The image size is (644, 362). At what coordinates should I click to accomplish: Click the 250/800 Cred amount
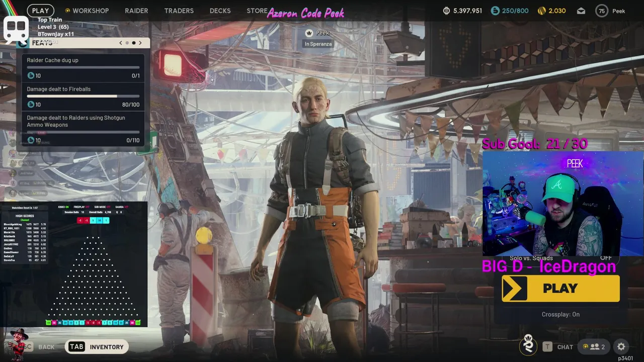click(x=515, y=11)
